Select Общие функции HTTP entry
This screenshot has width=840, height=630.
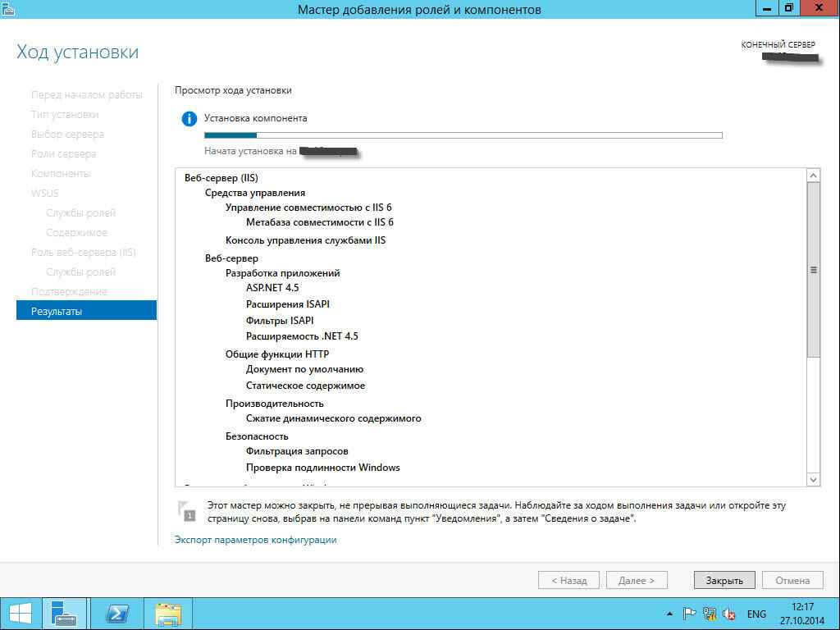pyautogui.click(x=277, y=354)
